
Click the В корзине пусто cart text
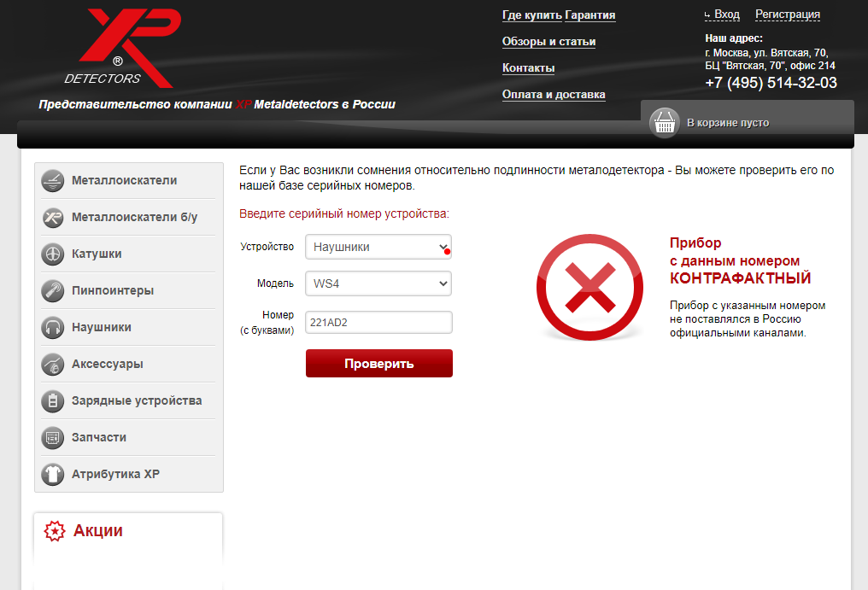728,123
